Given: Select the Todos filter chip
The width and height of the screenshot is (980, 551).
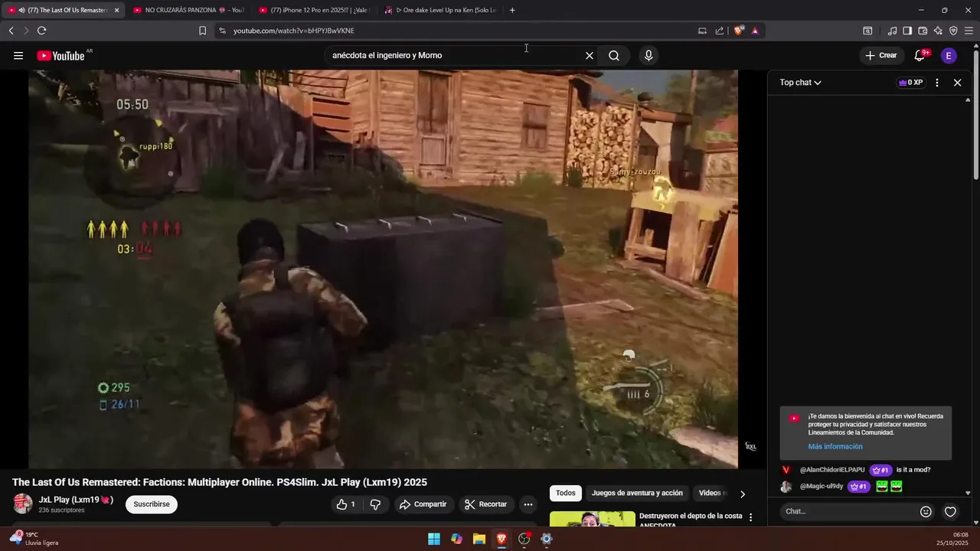Looking at the screenshot, I should click(566, 493).
